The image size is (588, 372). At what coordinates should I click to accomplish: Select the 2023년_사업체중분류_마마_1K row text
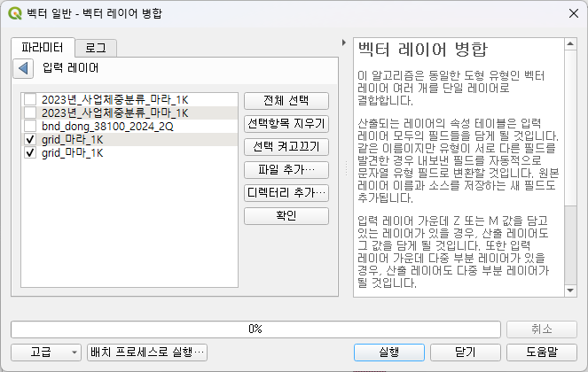pos(114,112)
